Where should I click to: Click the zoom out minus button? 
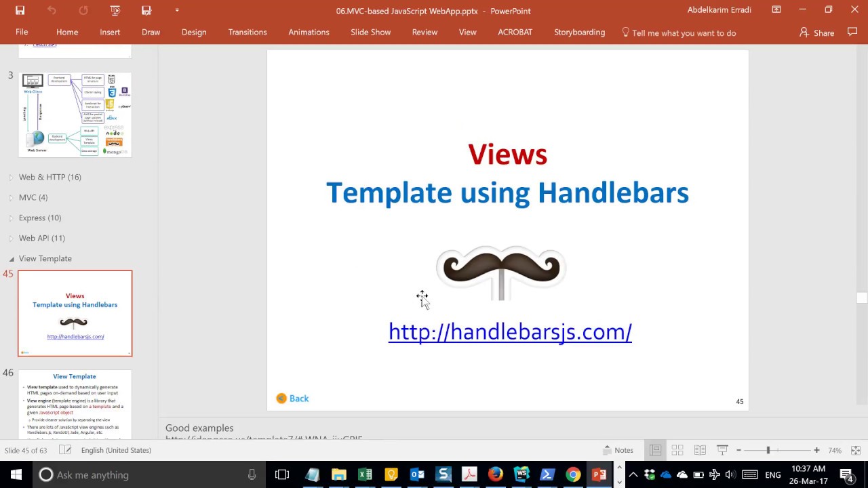[738, 450]
